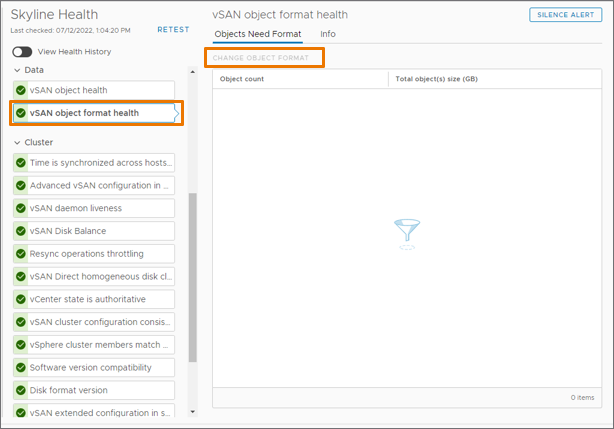Screen dimensions: 614x429
Task: Select Time is synchronized across hosts test
Action: tap(100, 163)
